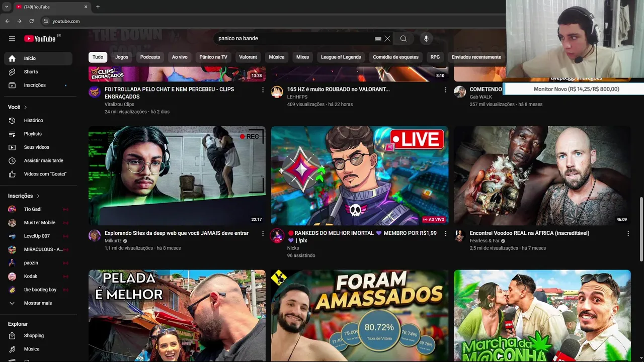Viewport: 644px width, 362px height.
Task: Expand the Inscrições section header chevron
Action: tap(38, 196)
